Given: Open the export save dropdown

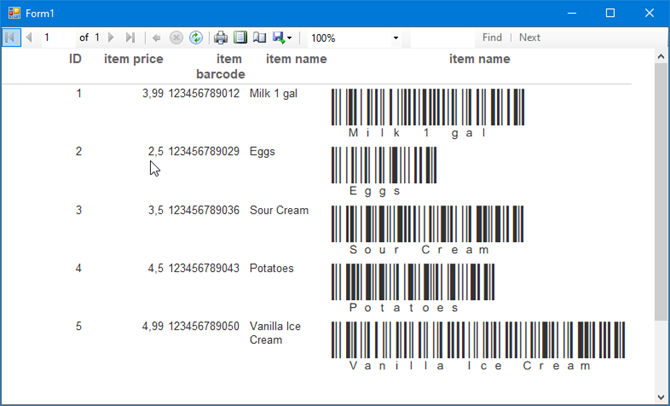Looking at the screenshot, I should (x=282, y=38).
